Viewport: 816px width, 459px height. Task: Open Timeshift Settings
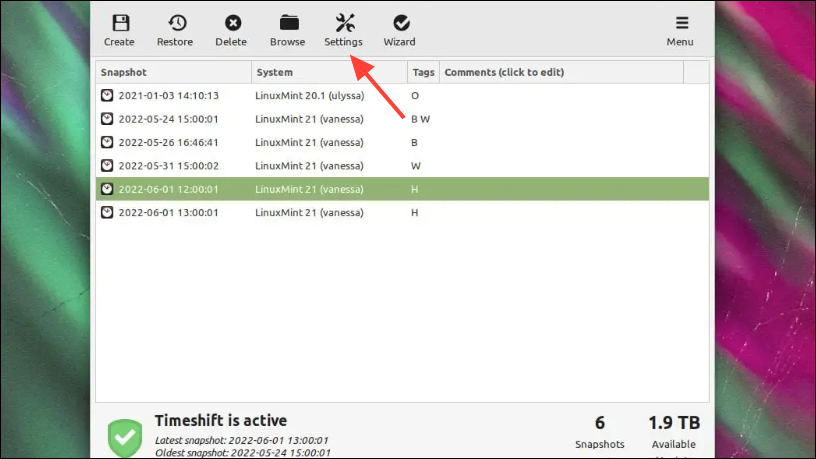pos(343,30)
